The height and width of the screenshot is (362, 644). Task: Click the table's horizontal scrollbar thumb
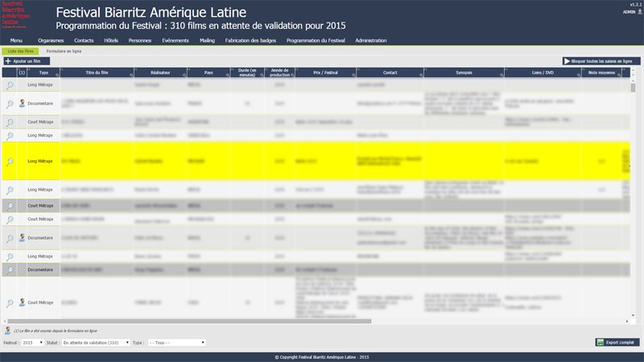189,321
